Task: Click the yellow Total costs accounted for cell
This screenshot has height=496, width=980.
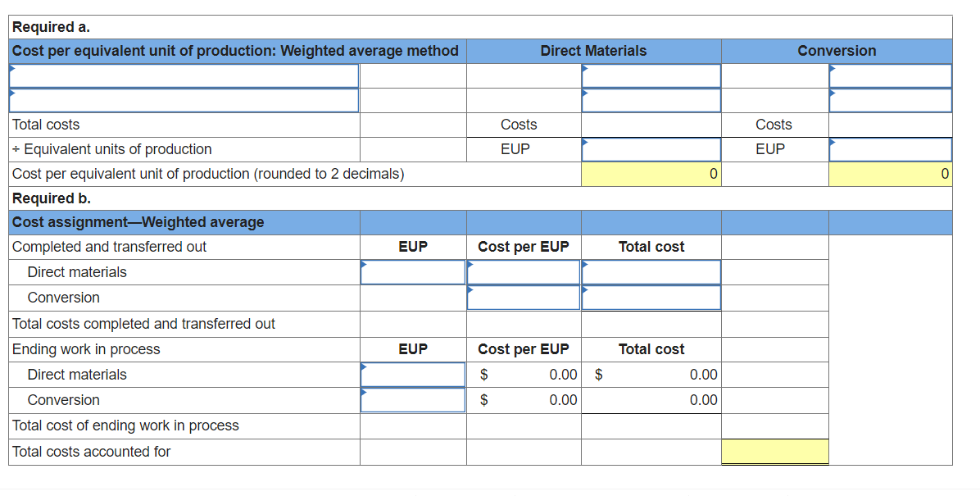Action: (x=774, y=451)
